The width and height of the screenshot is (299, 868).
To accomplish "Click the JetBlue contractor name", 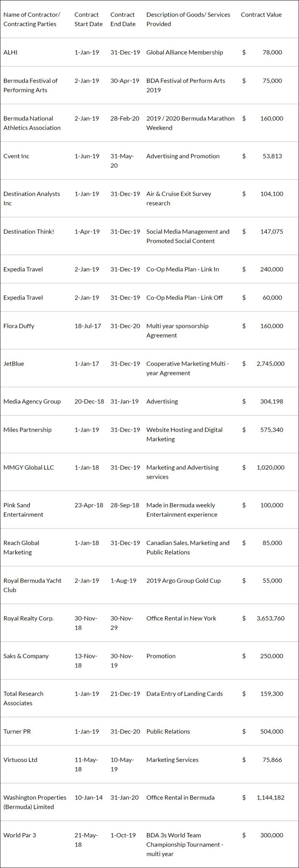I will pos(14,364).
